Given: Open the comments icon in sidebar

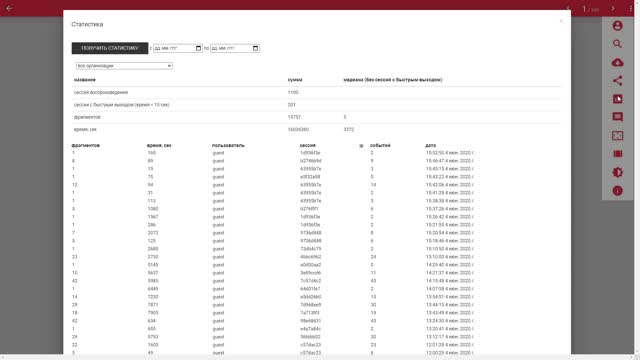Looking at the screenshot, I should point(617,117).
